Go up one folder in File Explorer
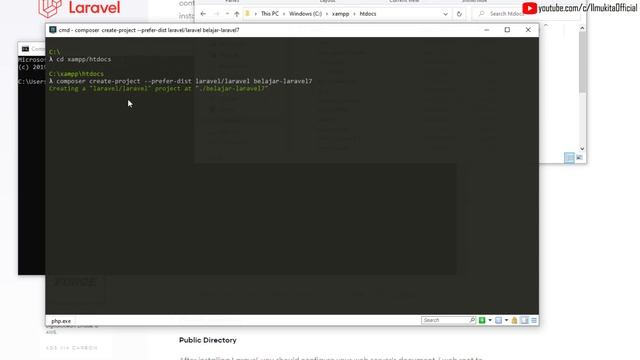 237,14
